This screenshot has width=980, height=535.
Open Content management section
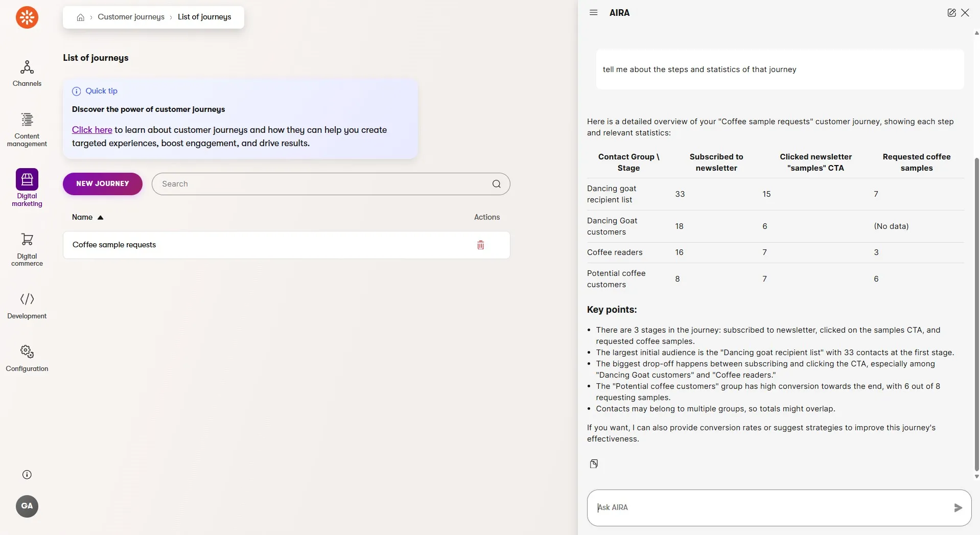(27, 130)
